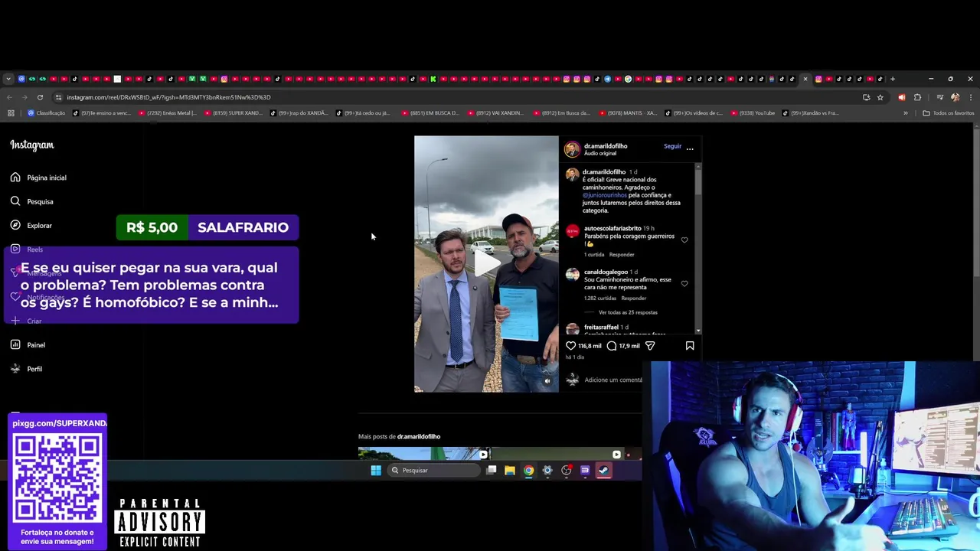
Task: Open the Reels section in sidebar
Action: [27, 249]
